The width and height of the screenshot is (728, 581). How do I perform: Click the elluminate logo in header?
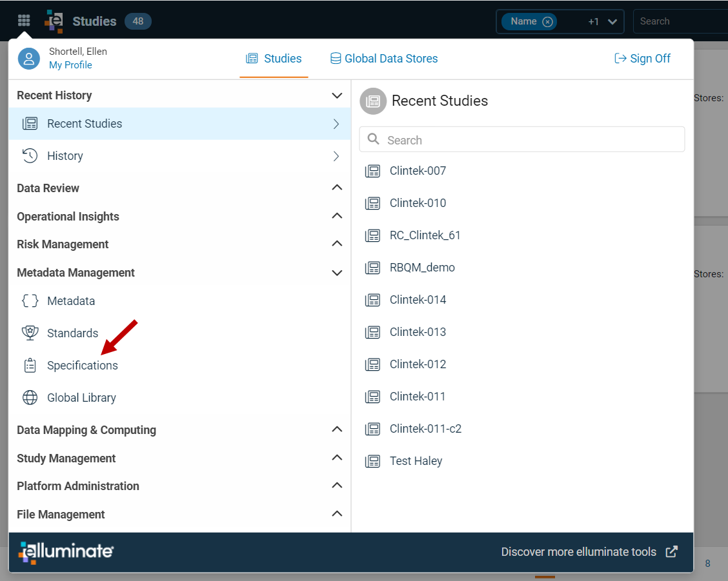coord(54,21)
